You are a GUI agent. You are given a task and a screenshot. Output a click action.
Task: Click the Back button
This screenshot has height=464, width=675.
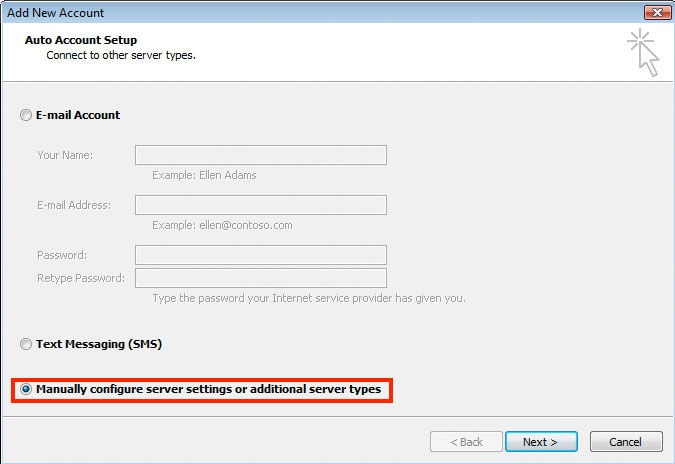466,442
